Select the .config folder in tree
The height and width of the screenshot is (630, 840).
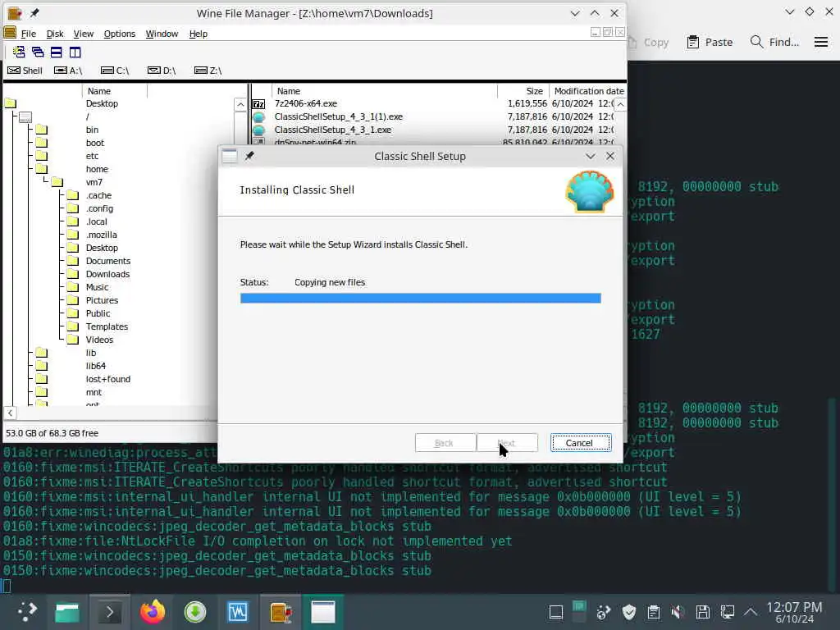tap(99, 208)
